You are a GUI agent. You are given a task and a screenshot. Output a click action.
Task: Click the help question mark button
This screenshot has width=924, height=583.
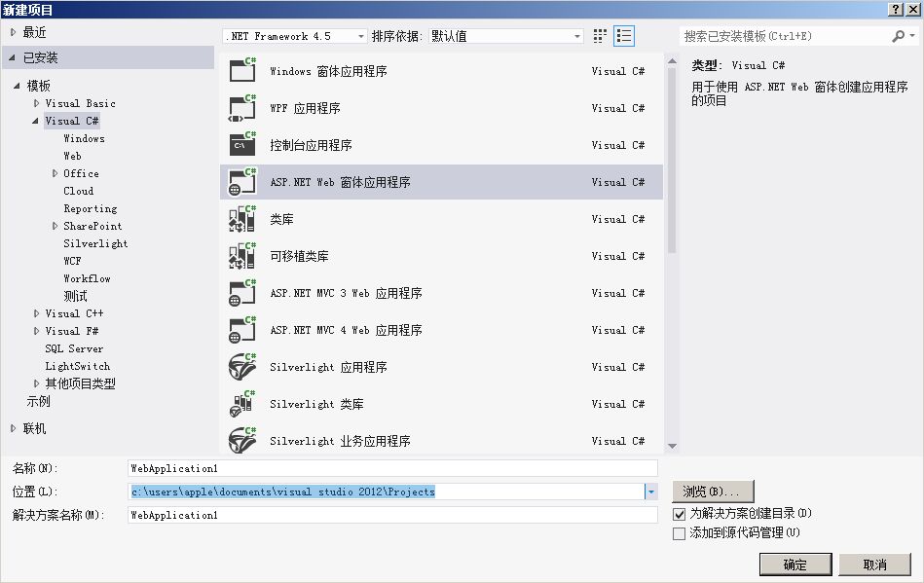point(896,9)
